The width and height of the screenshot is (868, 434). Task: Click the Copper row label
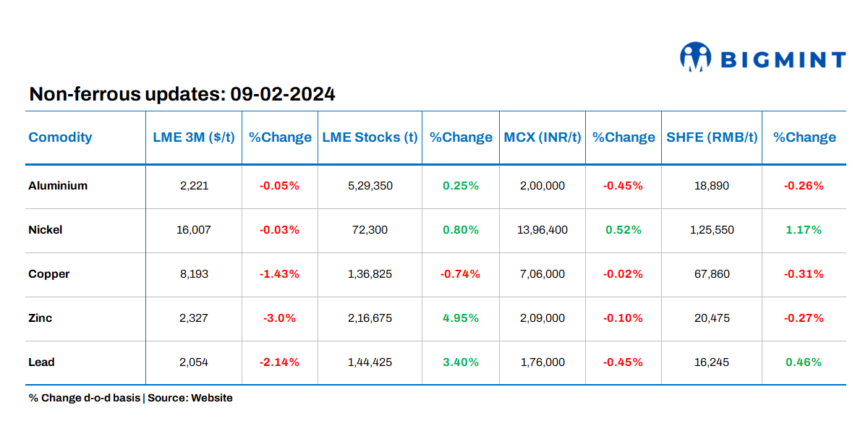(49, 274)
